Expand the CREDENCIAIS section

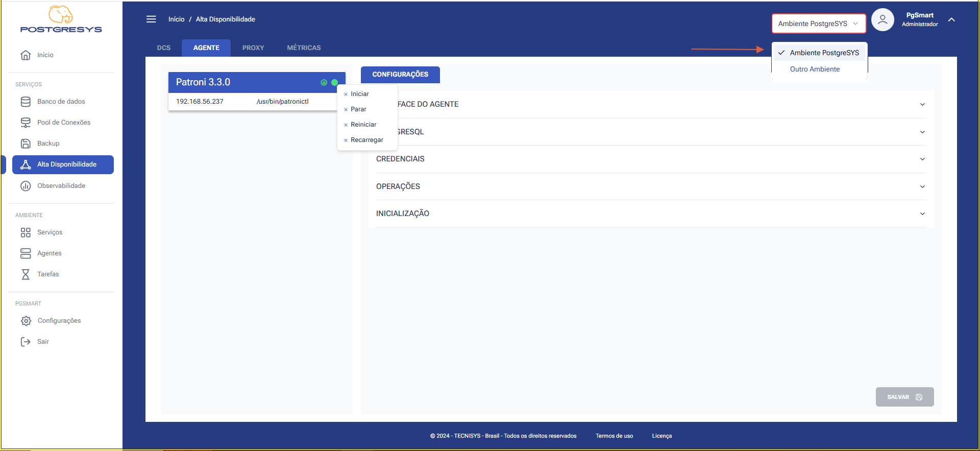tap(651, 159)
